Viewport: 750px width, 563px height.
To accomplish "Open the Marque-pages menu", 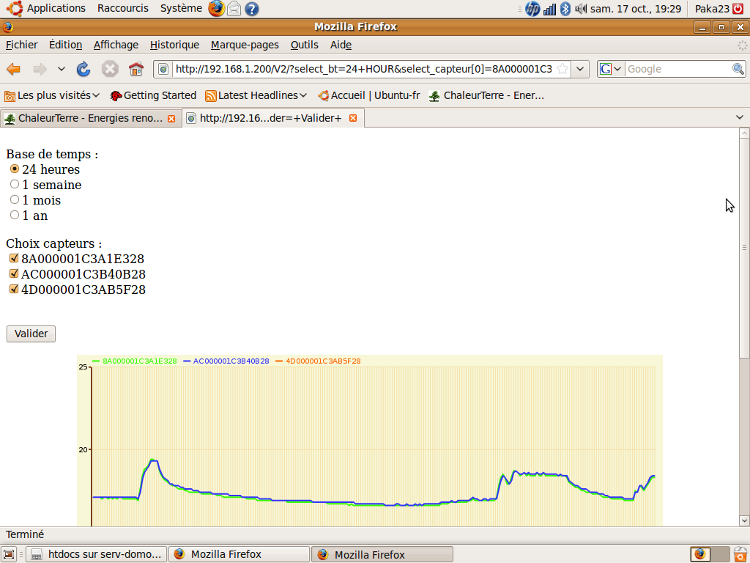I will pos(246,45).
